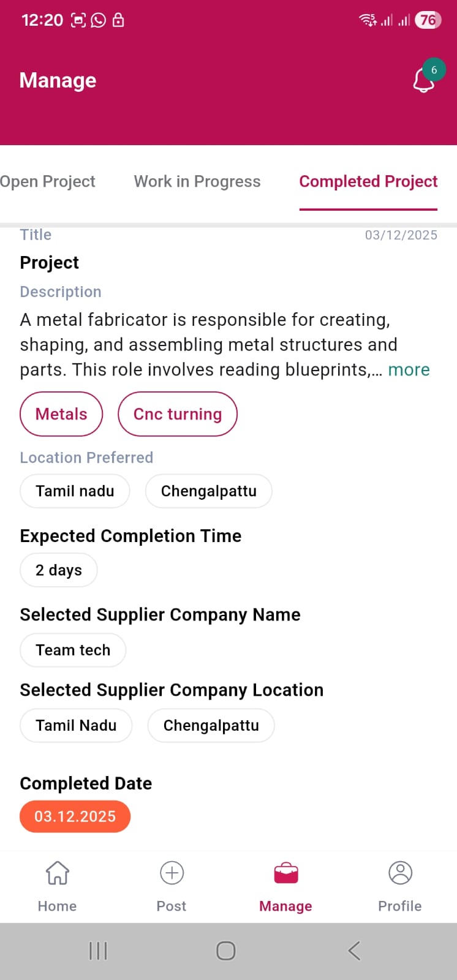Tap the Post plus icon
457x980 pixels.
172,873
